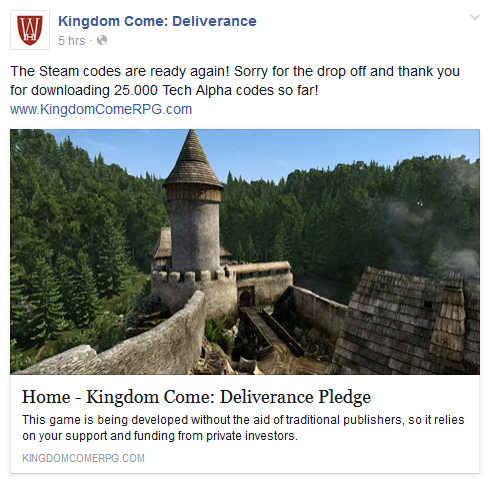The image size is (491, 484).
Task: Click the round stone tower in the image
Action: 195,232
